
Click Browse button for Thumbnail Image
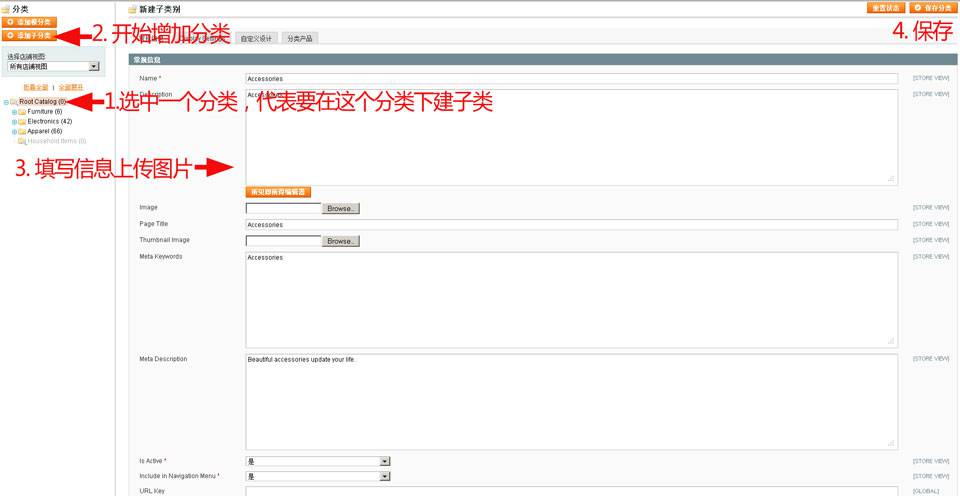[x=340, y=241]
